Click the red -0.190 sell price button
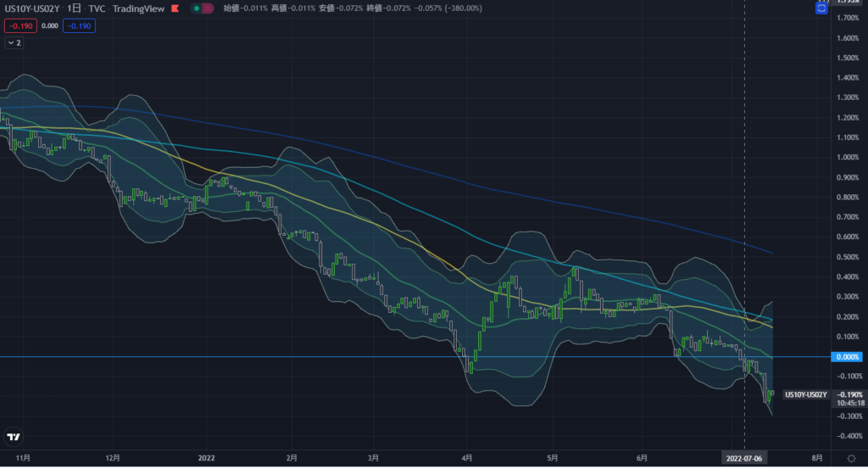The width and height of the screenshot is (868, 469). (19, 25)
